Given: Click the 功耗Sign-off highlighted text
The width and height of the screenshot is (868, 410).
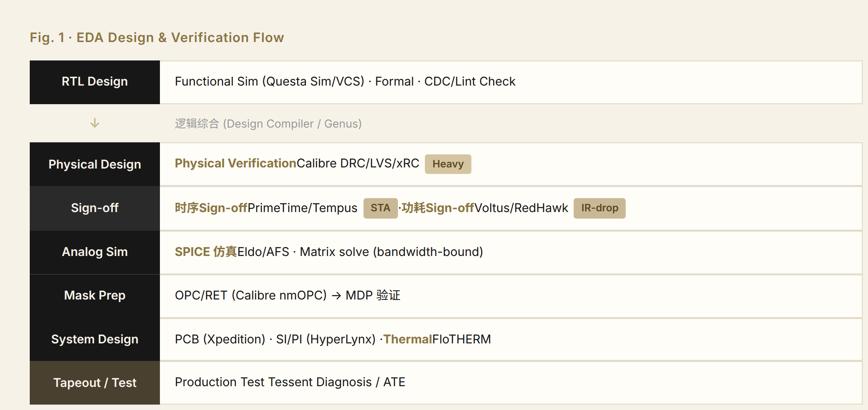Looking at the screenshot, I should [438, 208].
